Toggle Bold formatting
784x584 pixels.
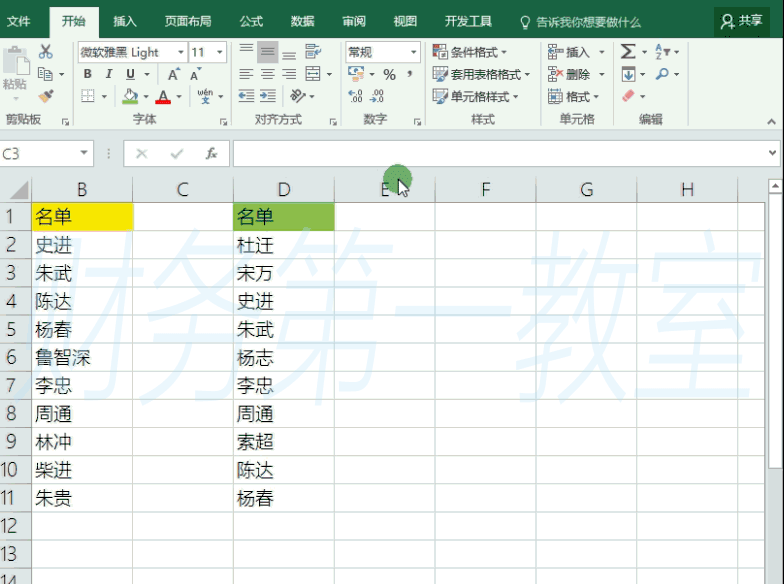pyautogui.click(x=88, y=74)
